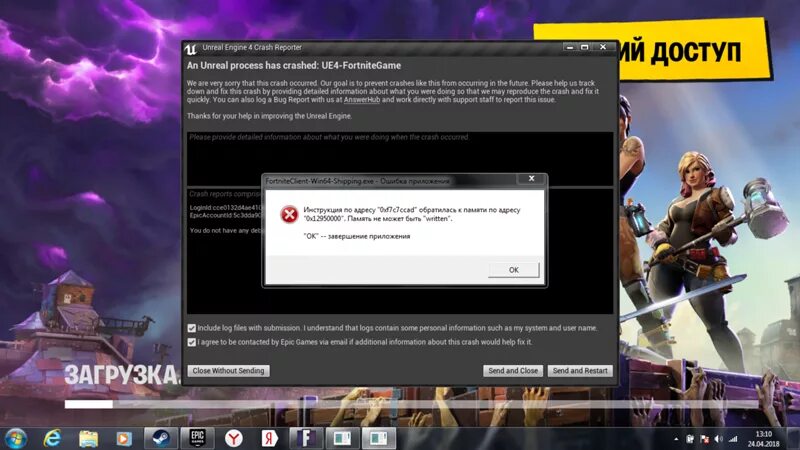Focus the crash description text box
800x450 pixels.
pyautogui.click(x=400, y=158)
